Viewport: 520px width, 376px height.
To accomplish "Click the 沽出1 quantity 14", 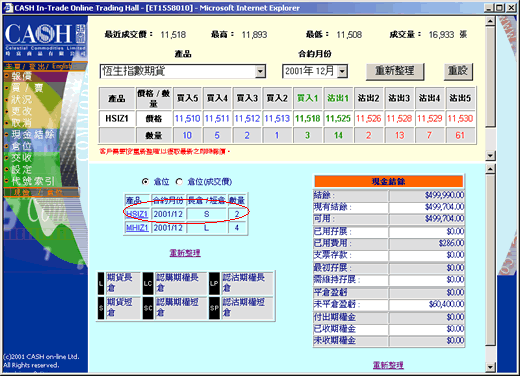I will [x=338, y=135].
